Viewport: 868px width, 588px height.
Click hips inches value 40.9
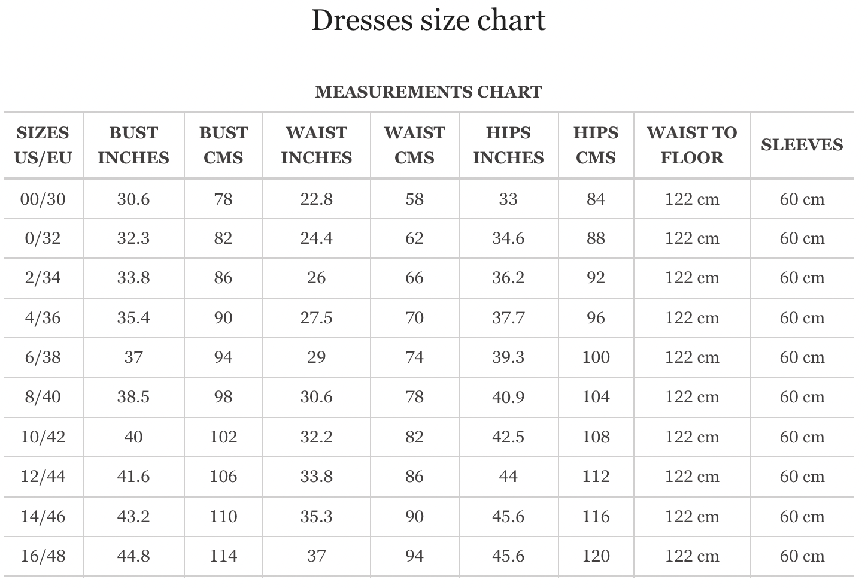click(x=508, y=397)
